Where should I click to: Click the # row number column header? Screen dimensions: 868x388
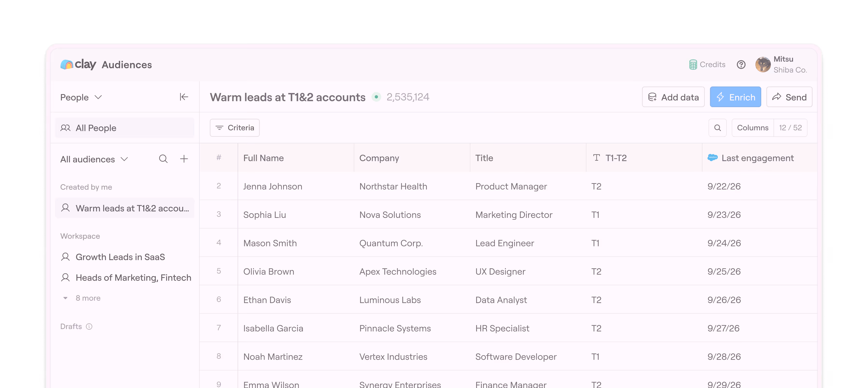point(219,158)
